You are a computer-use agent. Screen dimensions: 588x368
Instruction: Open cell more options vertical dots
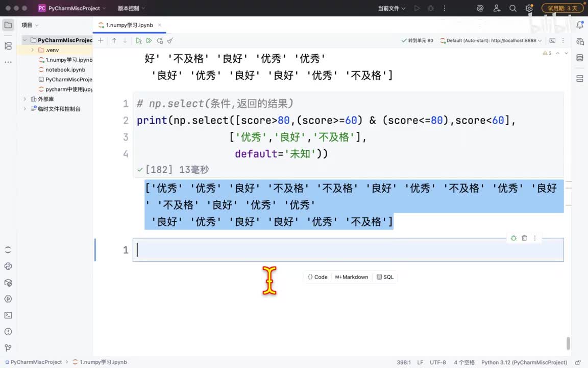[535, 238]
